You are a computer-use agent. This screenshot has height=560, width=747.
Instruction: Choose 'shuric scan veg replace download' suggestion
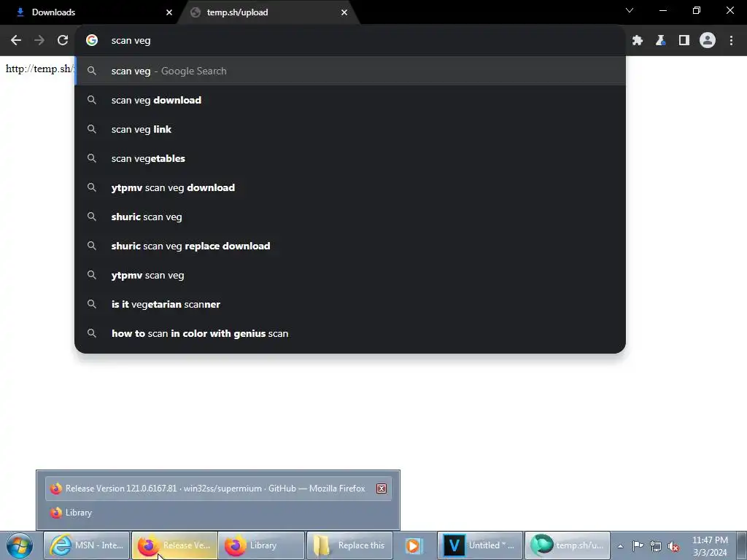click(x=350, y=246)
